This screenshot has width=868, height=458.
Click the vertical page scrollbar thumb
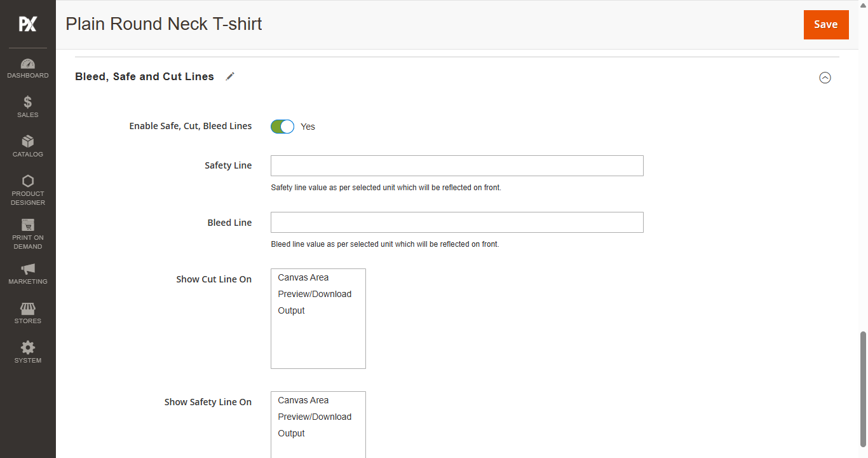(x=862, y=389)
